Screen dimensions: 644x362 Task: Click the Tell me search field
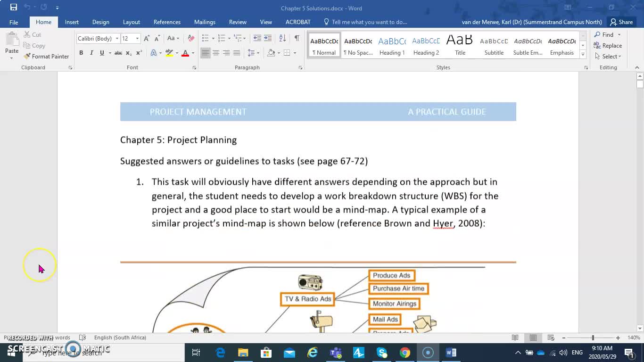(369, 22)
